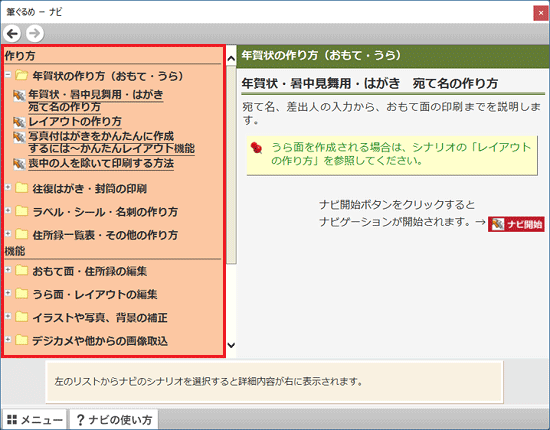This screenshot has height=430, width=550.
Task: Expand the 住所録一覧表・その他の作り方 node
Action: (8, 234)
